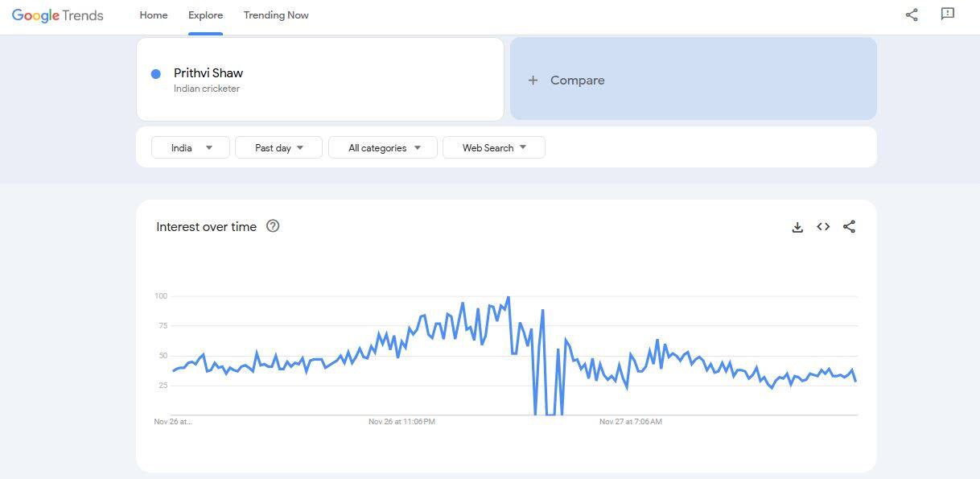Click the Nov 27 at 7:06 AM axis label

(x=631, y=422)
